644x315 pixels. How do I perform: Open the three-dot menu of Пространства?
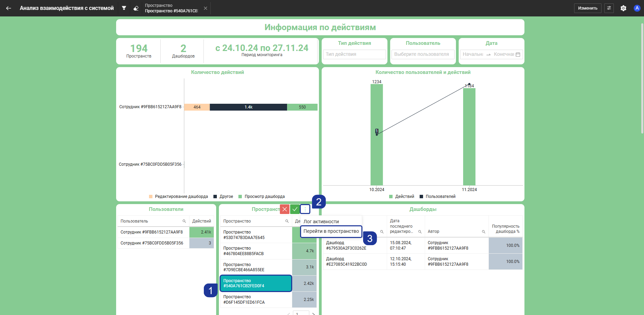coord(305,209)
